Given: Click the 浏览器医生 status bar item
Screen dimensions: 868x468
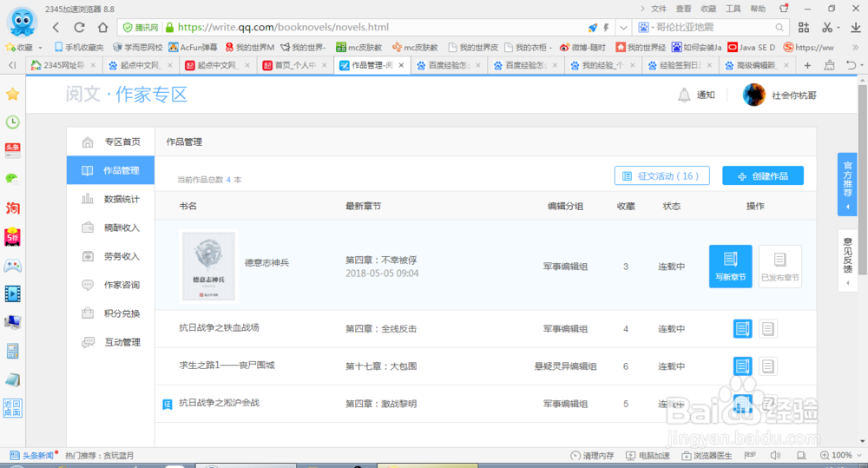Looking at the screenshot, I should point(707,455).
